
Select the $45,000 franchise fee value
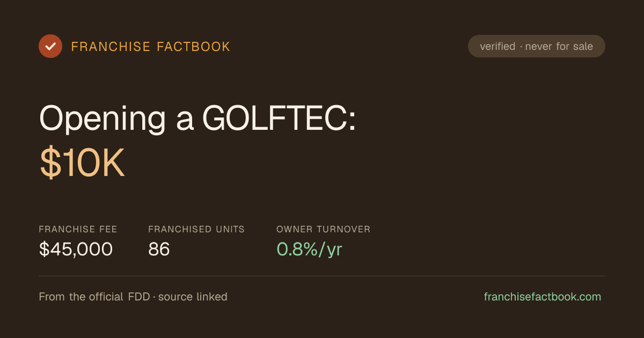[x=76, y=249]
